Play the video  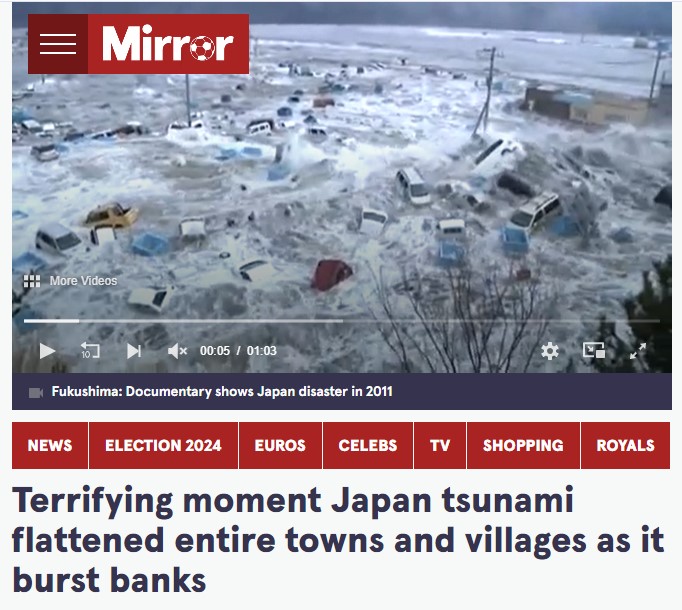tap(47, 351)
